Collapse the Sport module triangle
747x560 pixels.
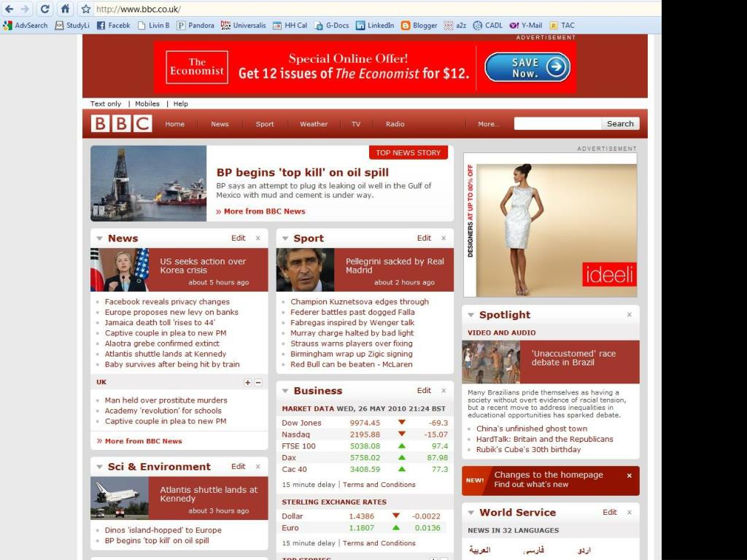coord(285,238)
